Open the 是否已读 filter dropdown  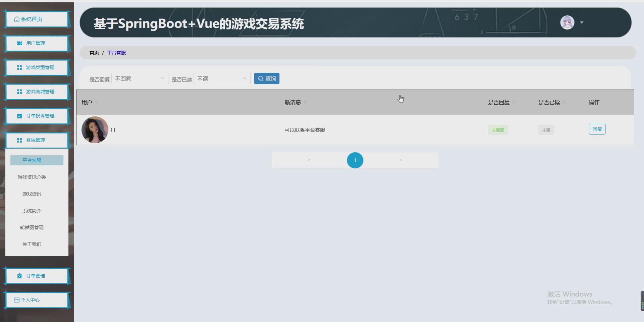click(221, 78)
